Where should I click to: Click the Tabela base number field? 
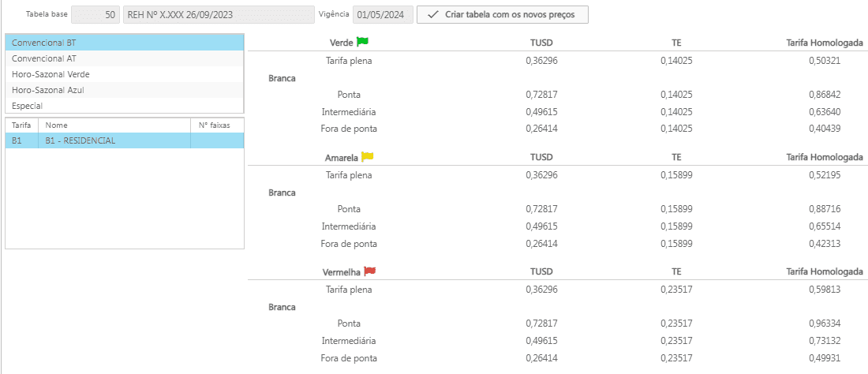pos(95,15)
